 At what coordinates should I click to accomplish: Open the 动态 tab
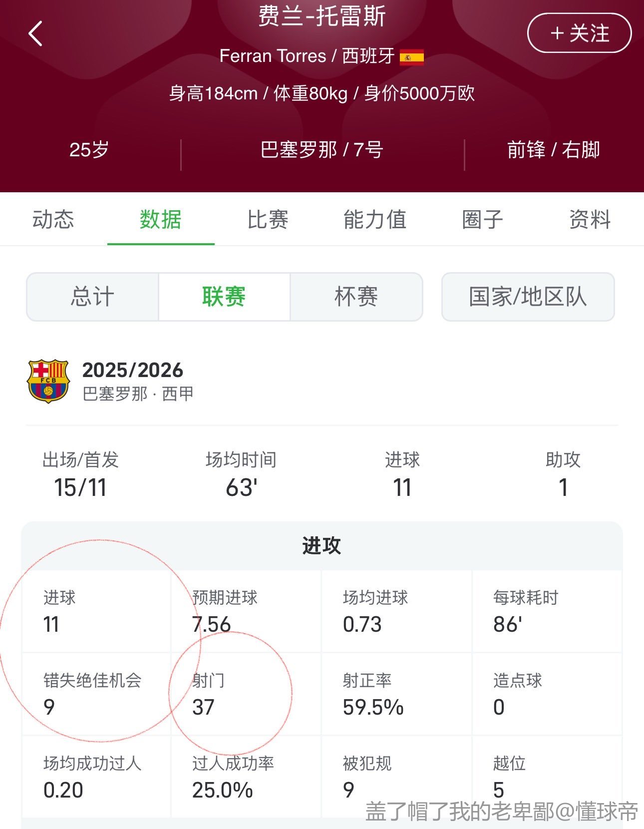[x=53, y=220]
